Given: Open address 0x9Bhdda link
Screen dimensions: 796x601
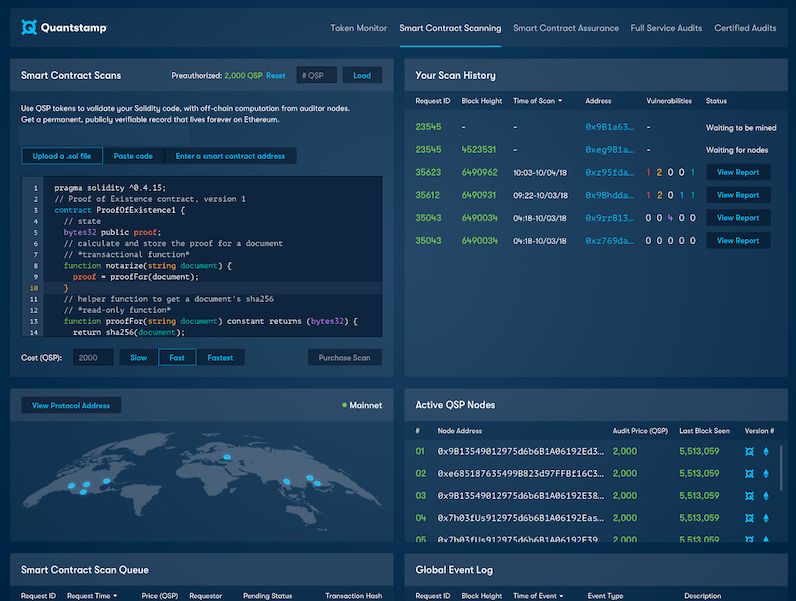Looking at the screenshot, I should pos(610,195).
